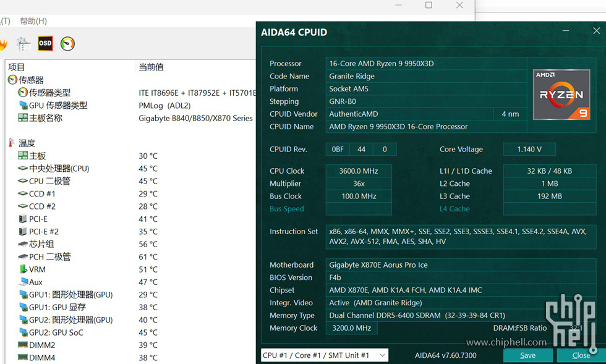
Task: Click the DIMM4 memory module icon
Action: [x=23, y=357]
